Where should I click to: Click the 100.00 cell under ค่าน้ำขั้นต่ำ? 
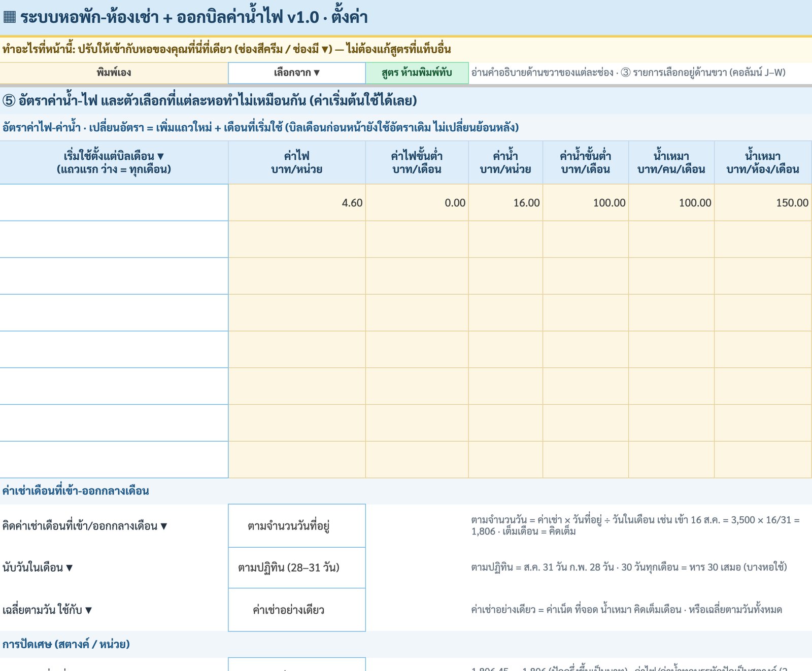point(586,203)
